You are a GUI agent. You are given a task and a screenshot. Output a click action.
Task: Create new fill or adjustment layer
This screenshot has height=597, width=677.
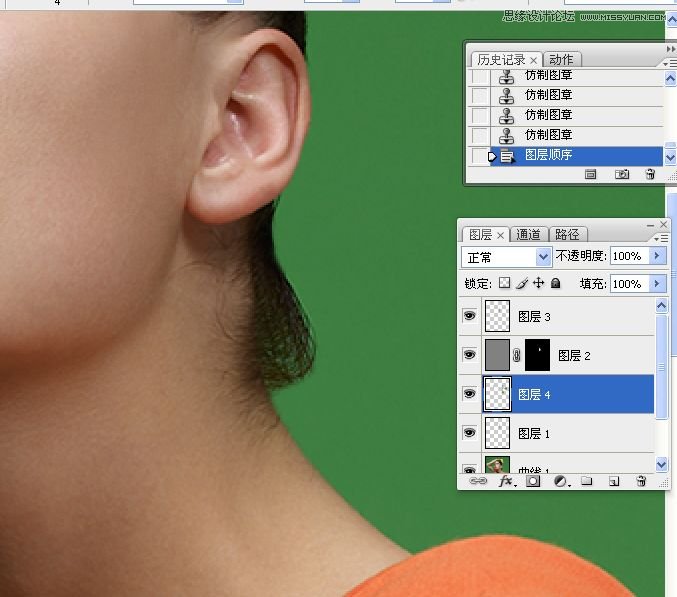point(561,481)
